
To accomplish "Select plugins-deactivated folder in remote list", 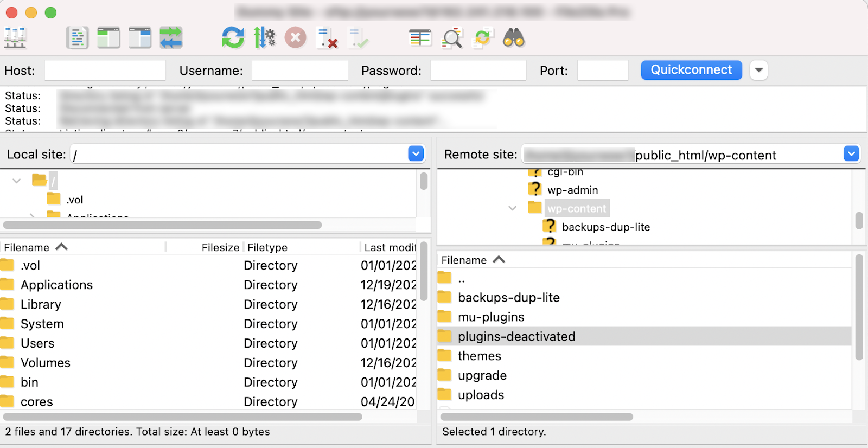I will click(x=644, y=336).
